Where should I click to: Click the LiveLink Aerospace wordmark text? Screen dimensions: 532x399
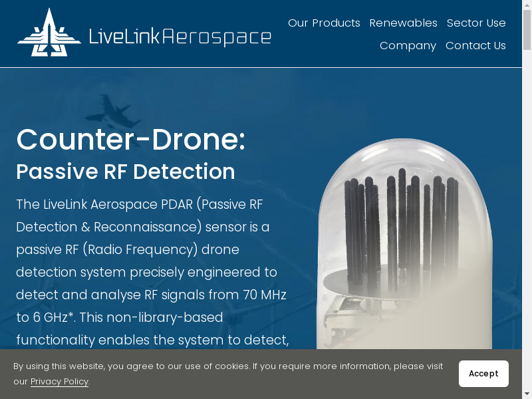click(x=180, y=37)
